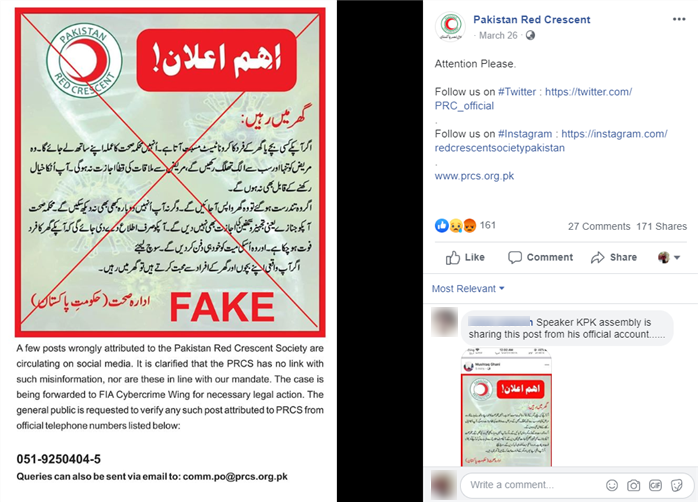Attach a photo using the camera icon
The image size is (698, 502).
pyautogui.click(x=633, y=485)
